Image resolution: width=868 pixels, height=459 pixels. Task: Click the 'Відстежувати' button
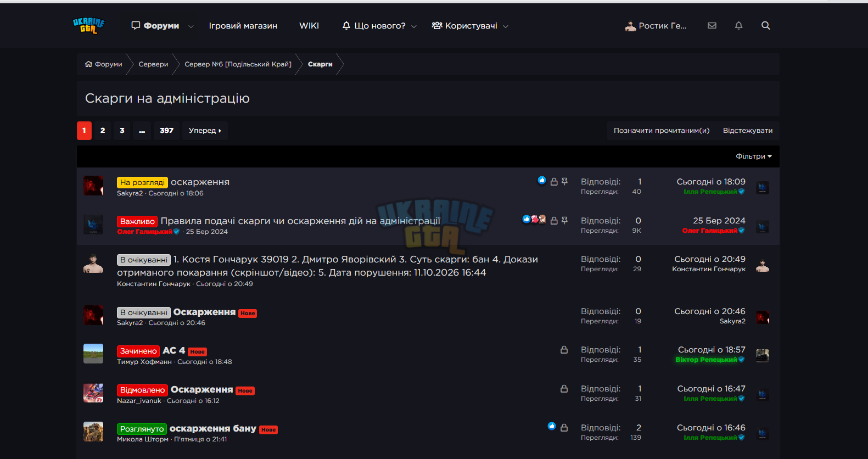click(748, 131)
